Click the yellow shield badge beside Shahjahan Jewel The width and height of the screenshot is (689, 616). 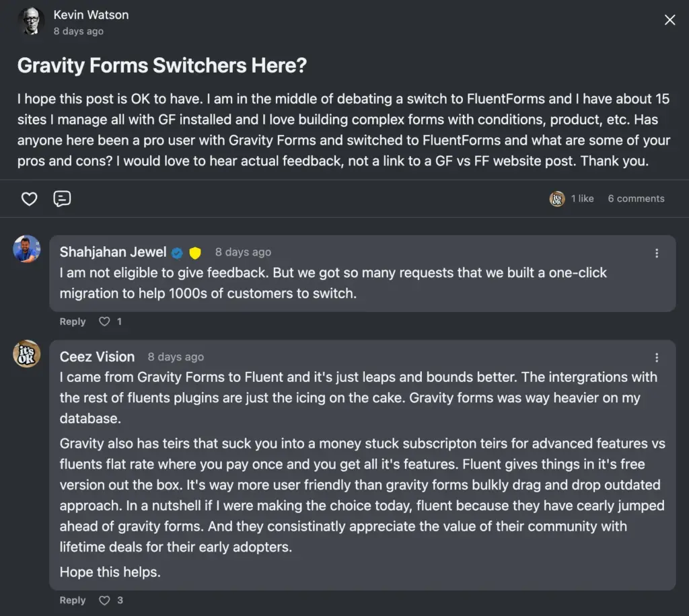(x=195, y=253)
